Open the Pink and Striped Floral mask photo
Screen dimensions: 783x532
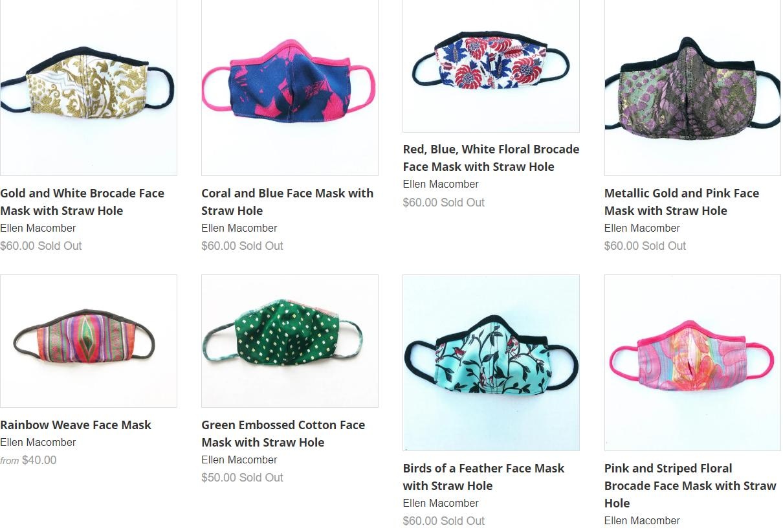point(692,362)
